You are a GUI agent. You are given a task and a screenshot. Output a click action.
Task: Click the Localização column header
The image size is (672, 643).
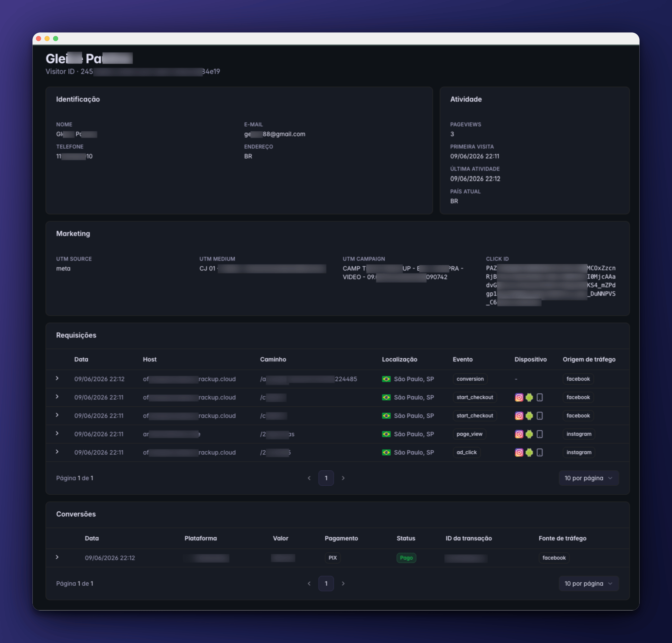click(400, 359)
